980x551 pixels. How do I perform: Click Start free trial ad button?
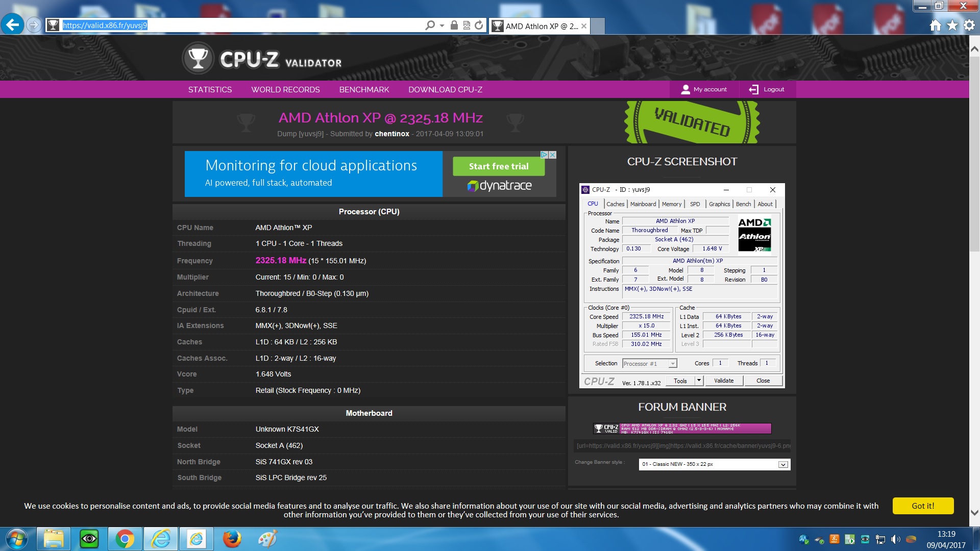pyautogui.click(x=499, y=166)
